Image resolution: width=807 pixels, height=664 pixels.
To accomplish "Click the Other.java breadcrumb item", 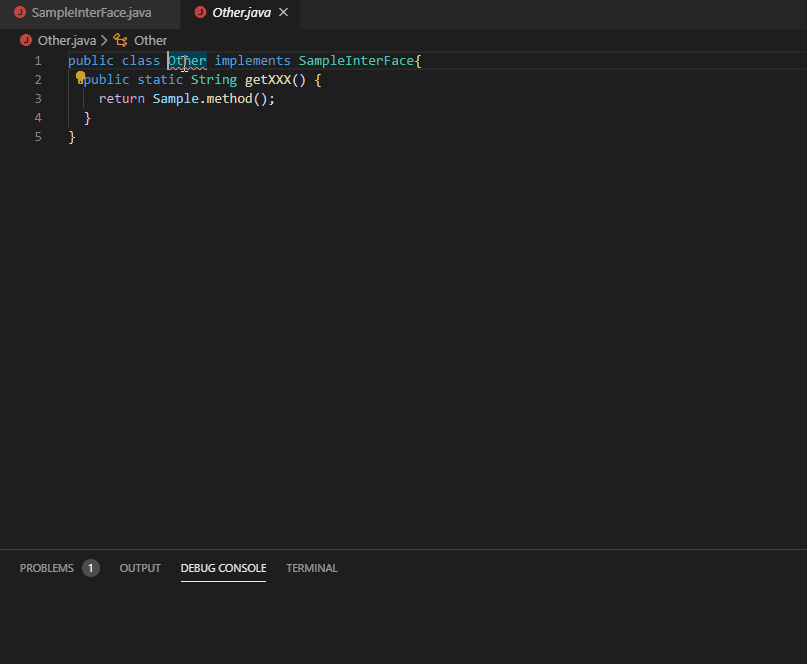I will [x=67, y=41].
